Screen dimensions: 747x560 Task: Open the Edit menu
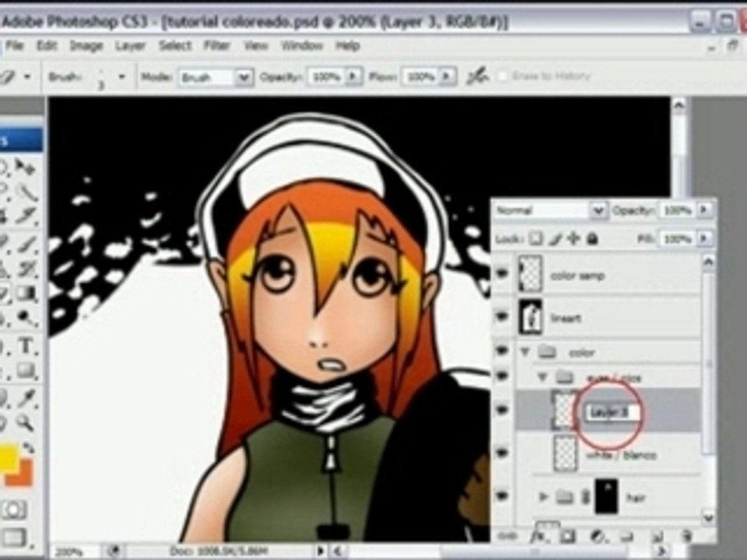47,46
